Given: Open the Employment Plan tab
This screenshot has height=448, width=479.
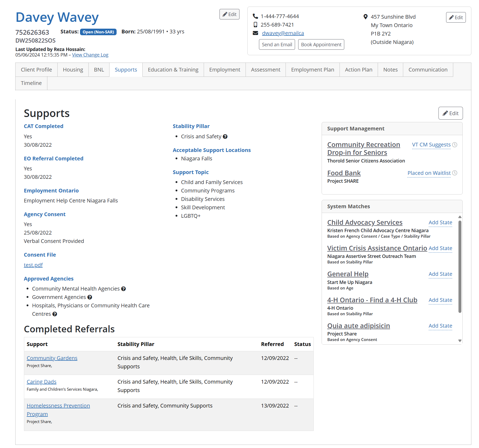Looking at the screenshot, I should 312,70.
